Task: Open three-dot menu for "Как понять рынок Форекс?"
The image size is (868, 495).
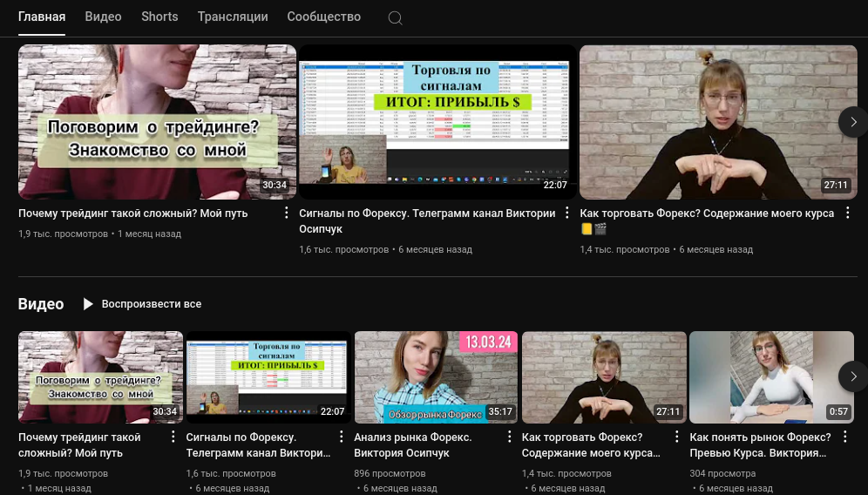Action: (844, 437)
